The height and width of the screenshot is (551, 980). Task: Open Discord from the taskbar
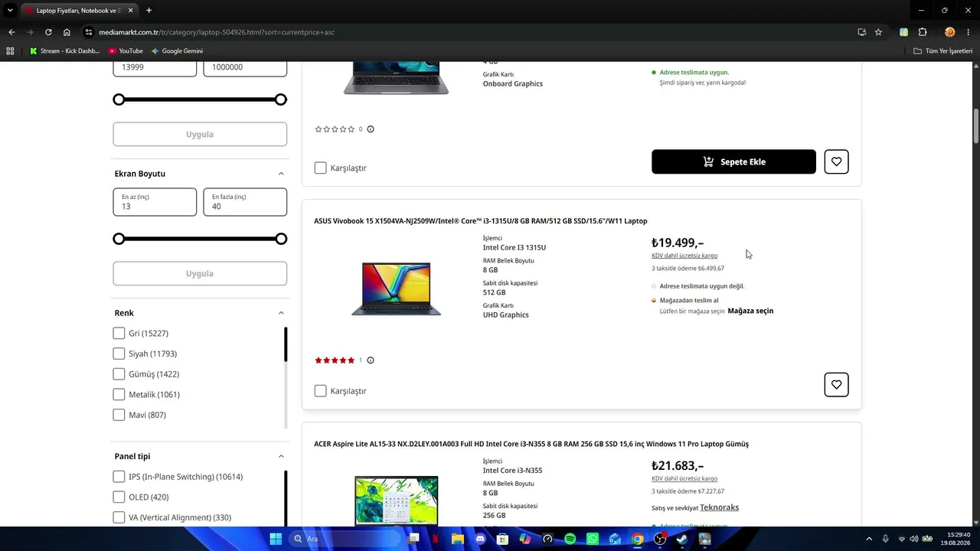[x=480, y=539]
